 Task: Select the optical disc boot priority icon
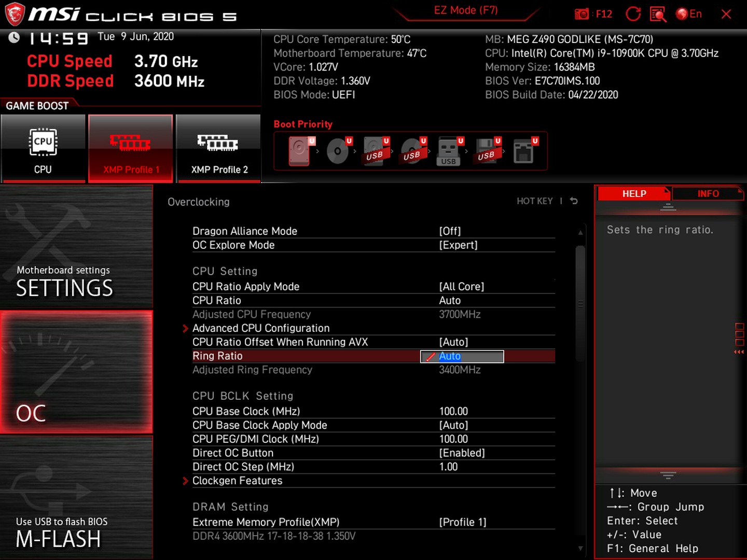click(339, 151)
